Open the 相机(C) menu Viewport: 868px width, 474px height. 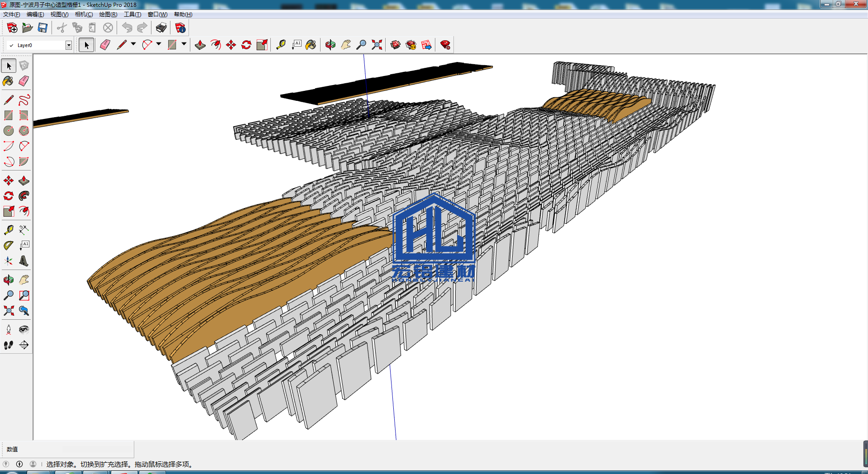(84, 14)
